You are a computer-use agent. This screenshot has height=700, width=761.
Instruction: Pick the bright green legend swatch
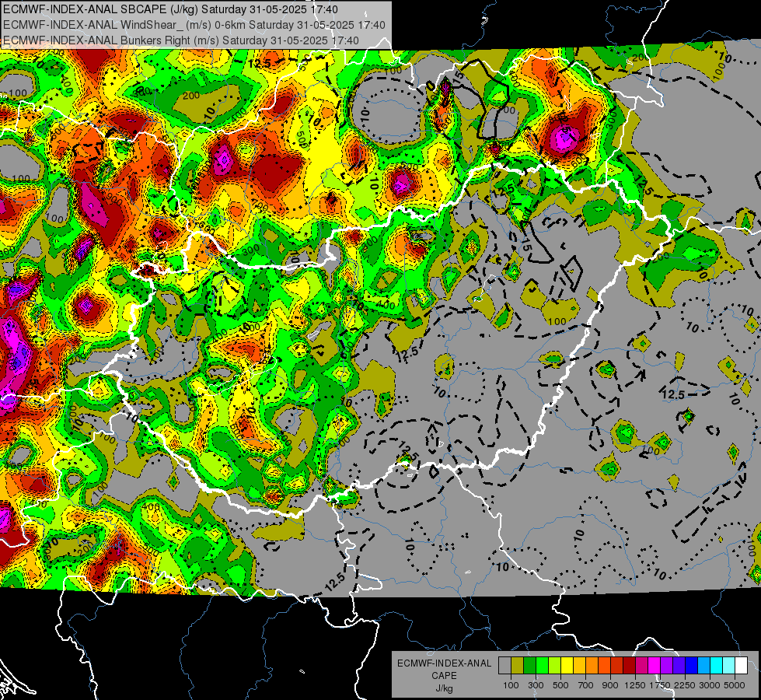pyautogui.click(x=542, y=666)
